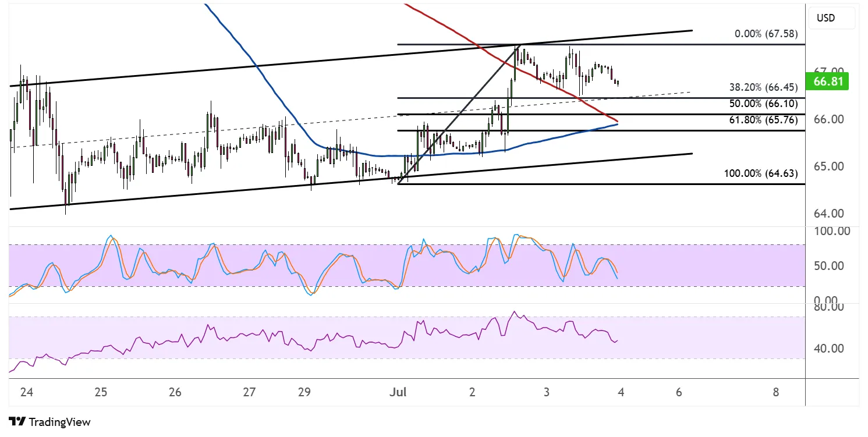Click the 100.00 stochastic scale label
This screenshot has height=437, width=868.
tap(832, 231)
